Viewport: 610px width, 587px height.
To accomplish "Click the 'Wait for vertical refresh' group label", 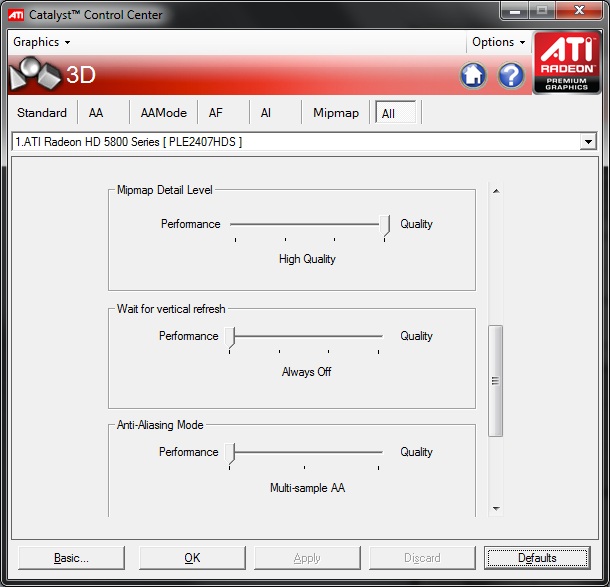I will click(171, 309).
